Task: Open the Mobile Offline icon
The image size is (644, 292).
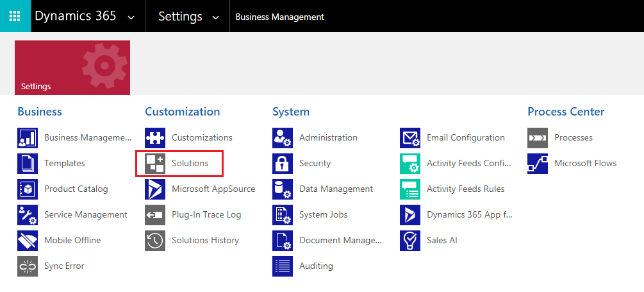Action: pos(28,241)
